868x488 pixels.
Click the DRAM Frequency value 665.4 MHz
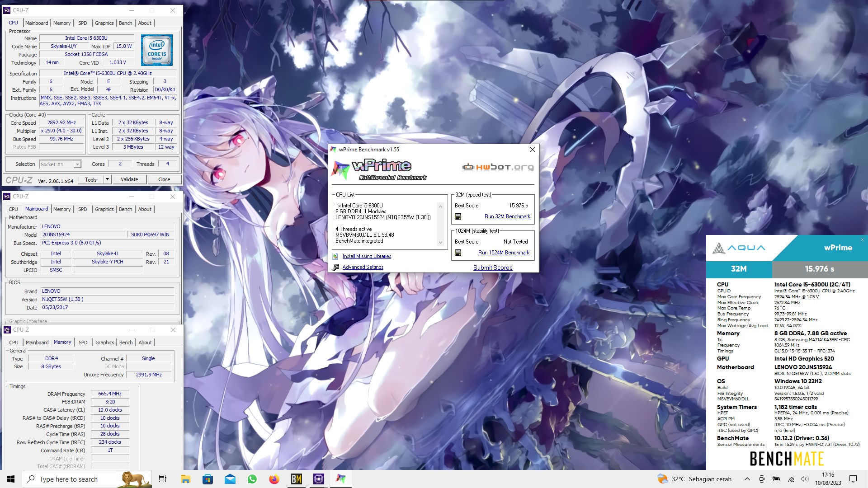[110, 394]
